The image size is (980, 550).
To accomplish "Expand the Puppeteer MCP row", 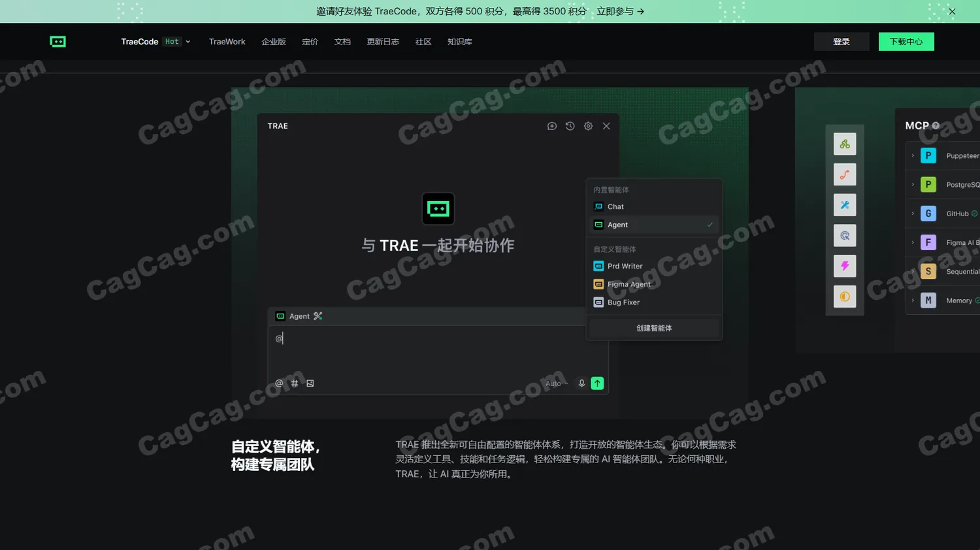I will [913, 155].
